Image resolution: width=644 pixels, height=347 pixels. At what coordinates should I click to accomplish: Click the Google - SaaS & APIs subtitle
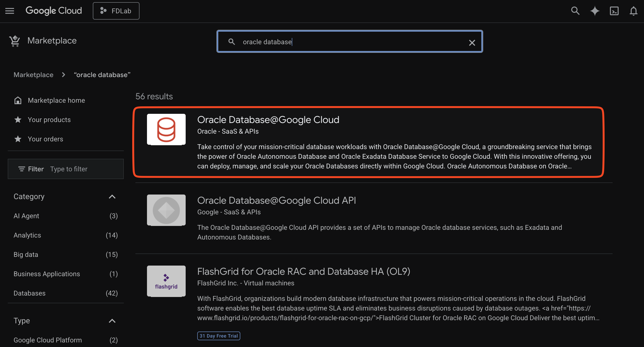point(229,212)
